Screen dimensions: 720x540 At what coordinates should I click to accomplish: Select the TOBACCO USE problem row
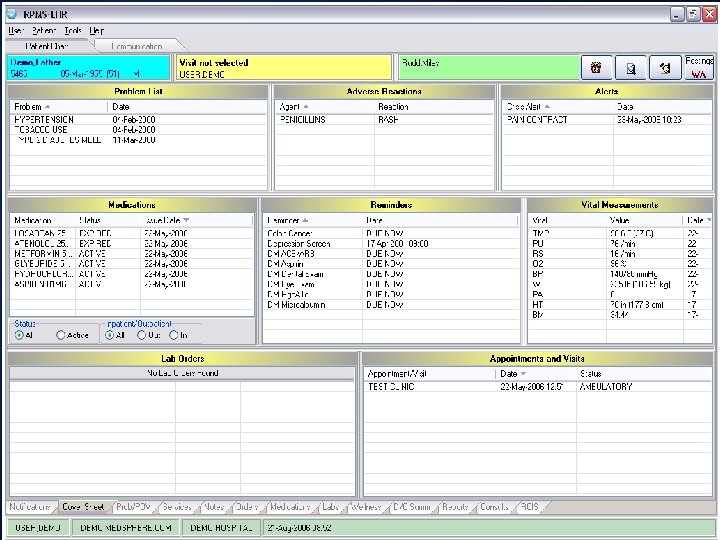138,129
